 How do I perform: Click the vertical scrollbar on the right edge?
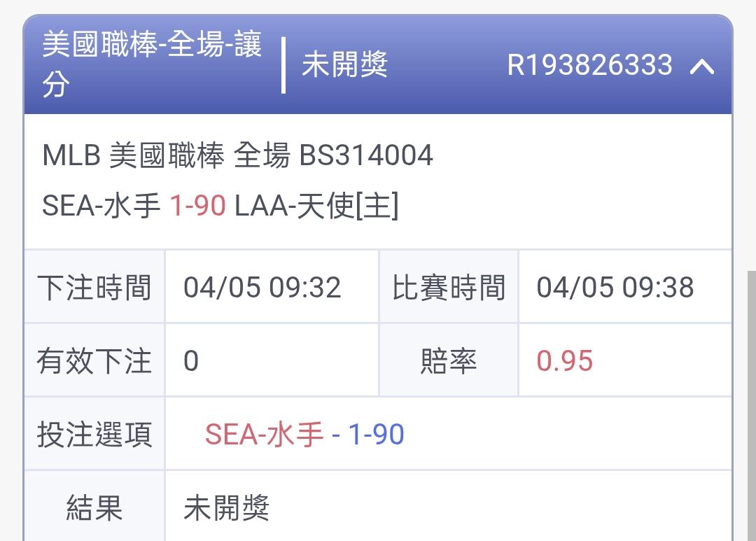tap(750, 406)
